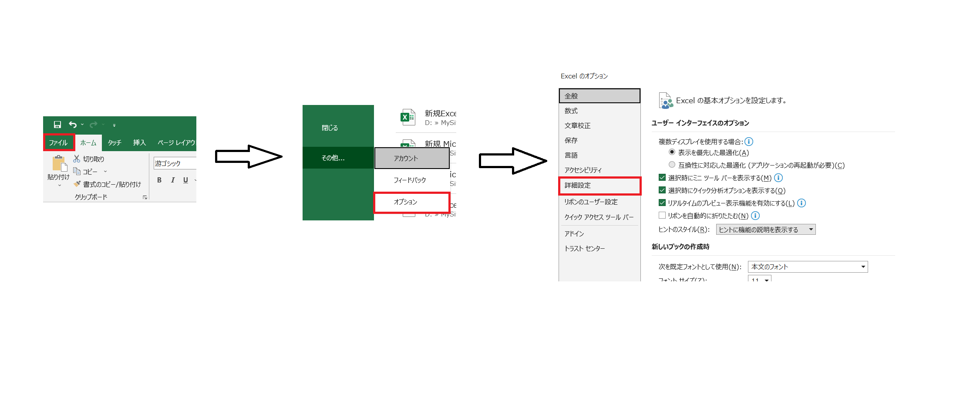This screenshot has width=980, height=409.
Task: Apply bold with the B icon
Action: click(159, 179)
